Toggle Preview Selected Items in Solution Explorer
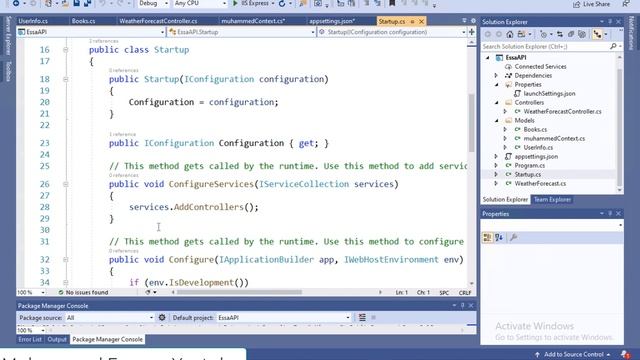This screenshot has height=360, width=640. click(x=598, y=34)
